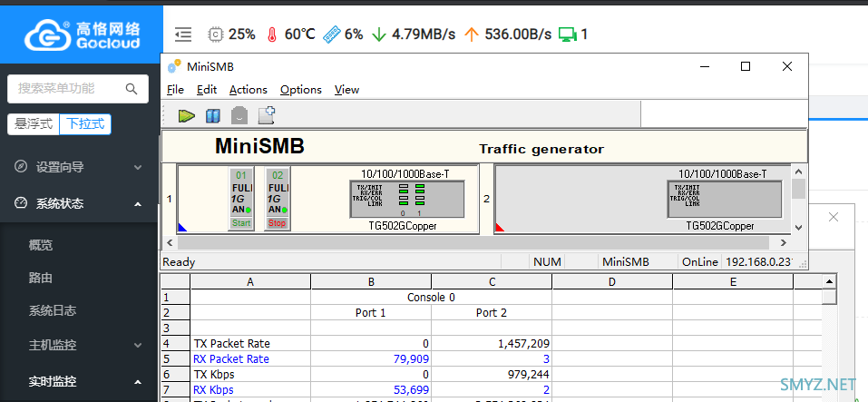Click the green download arrow icon
Image resolution: width=868 pixels, height=402 pixels.
tap(378, 34)
